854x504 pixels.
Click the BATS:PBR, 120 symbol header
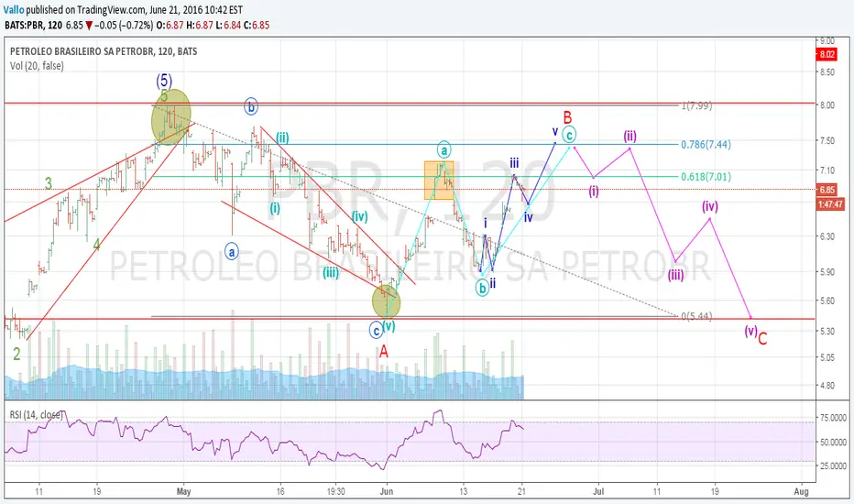(x=33, y=25)
